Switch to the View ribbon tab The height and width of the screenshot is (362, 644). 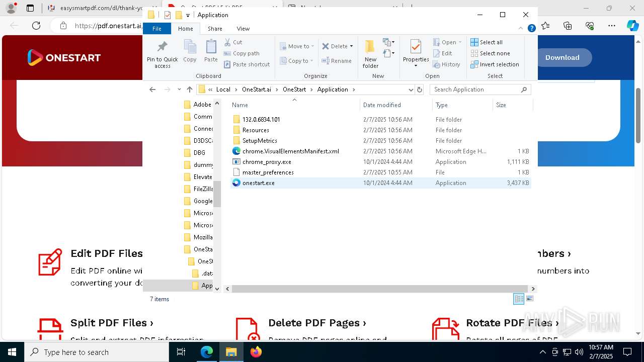point(243,29)
